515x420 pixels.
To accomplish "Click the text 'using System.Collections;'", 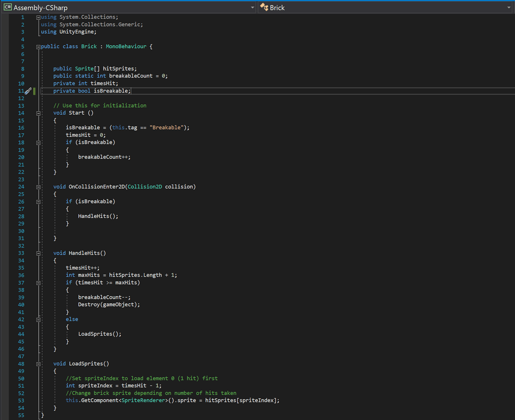I will 79,17.
